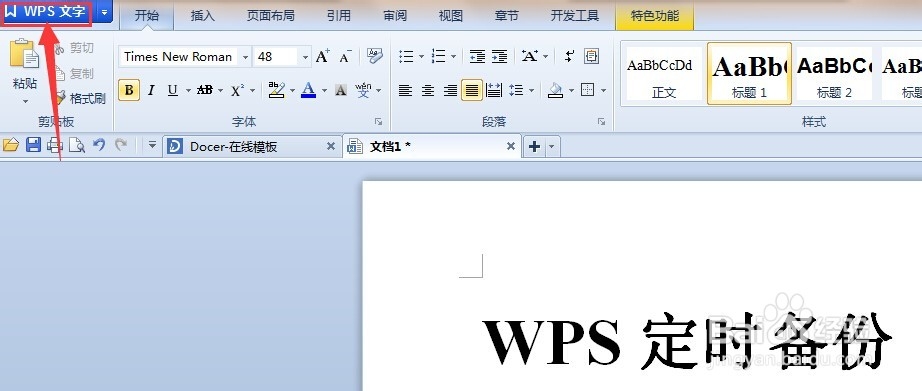
Task: Toggle justify alignment
Action: pos(472,91)
